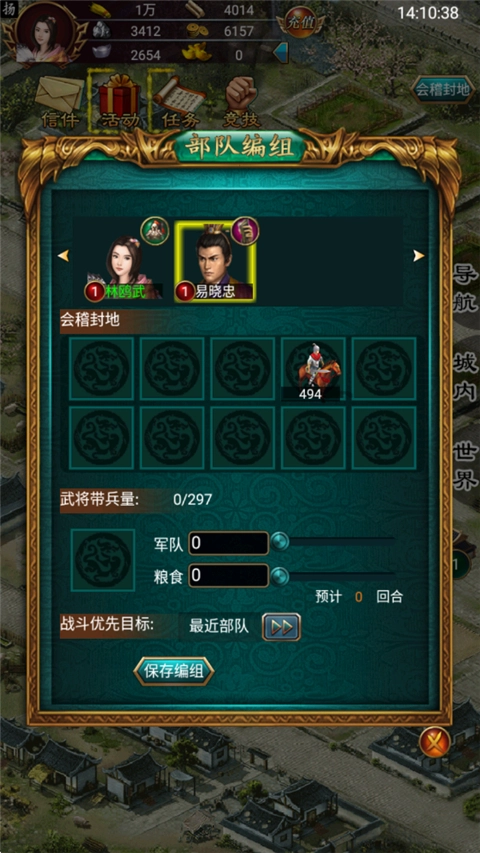Screen dimensions: 480x853
Task: Show next generals with right arrow
Action: click(x=419, y=255)
